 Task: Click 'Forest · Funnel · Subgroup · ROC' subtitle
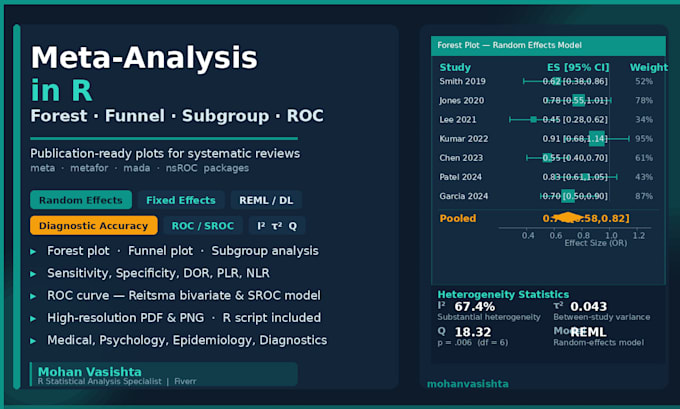point(177,116)
